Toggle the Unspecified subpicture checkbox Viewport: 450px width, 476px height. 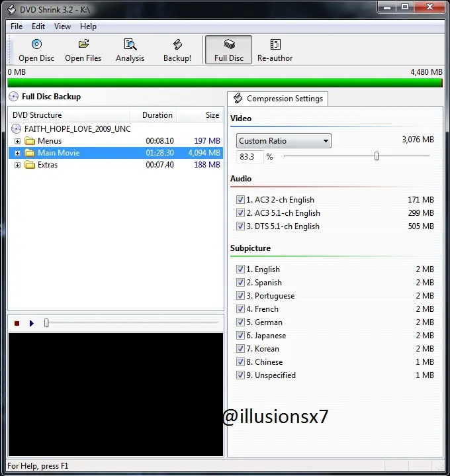point(240,375)
